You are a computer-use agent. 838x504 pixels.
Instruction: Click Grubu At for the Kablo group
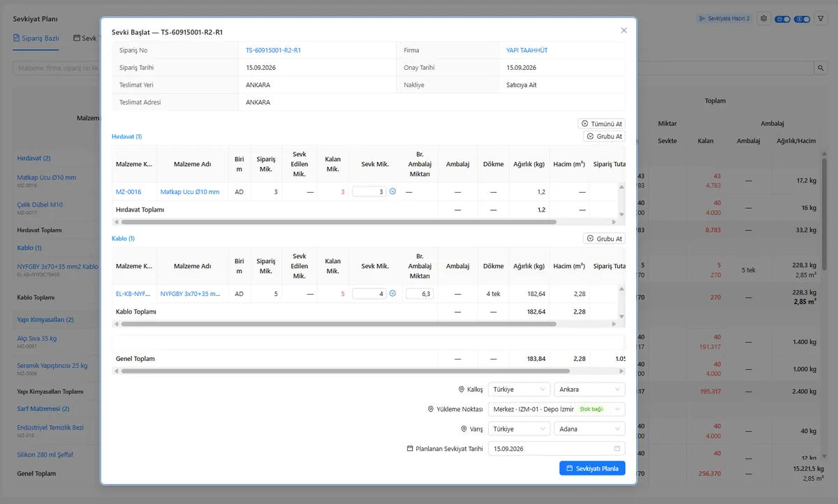coord(604,239)
